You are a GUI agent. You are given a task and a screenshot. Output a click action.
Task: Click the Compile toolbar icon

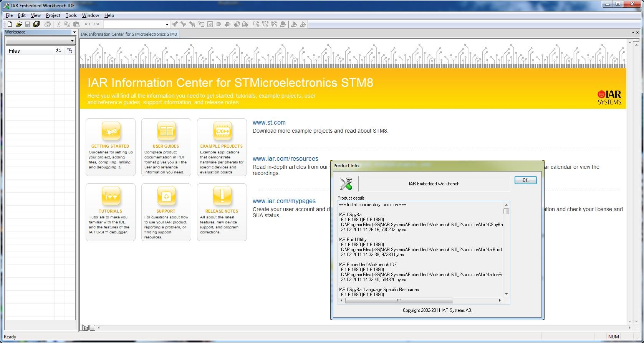click(256, 24)
